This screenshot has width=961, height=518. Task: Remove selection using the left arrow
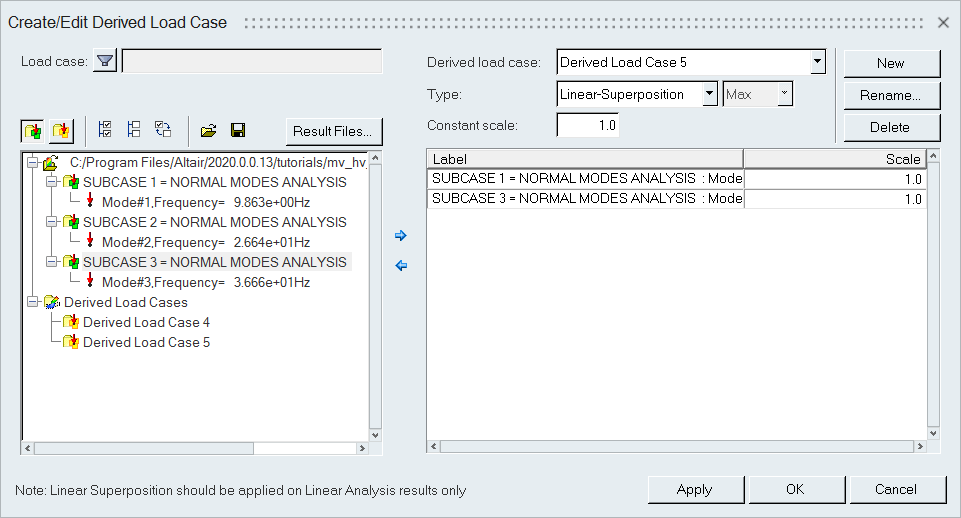[x=401, y=266]
